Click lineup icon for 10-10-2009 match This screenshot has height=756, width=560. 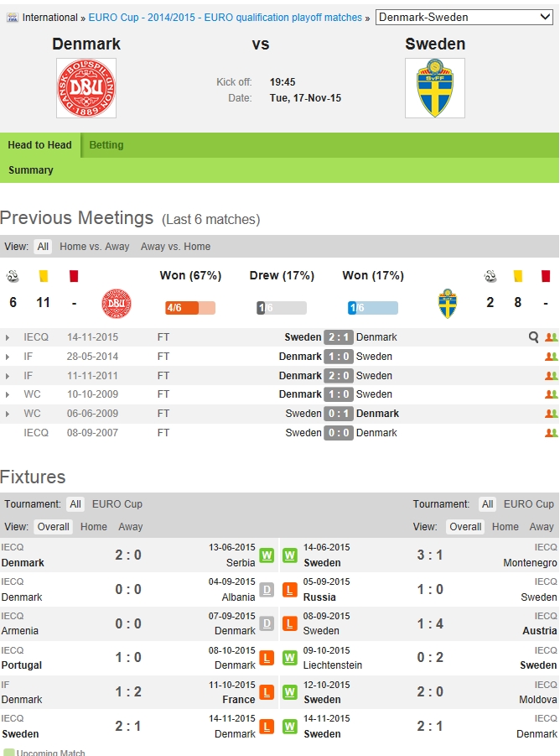tap(551, 394)
